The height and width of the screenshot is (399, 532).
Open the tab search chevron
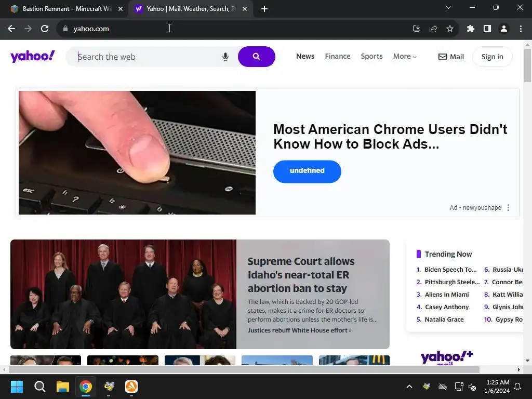[448, 7]
